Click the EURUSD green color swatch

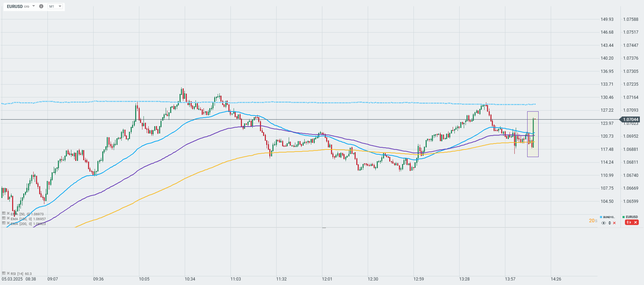click(624, 217)
